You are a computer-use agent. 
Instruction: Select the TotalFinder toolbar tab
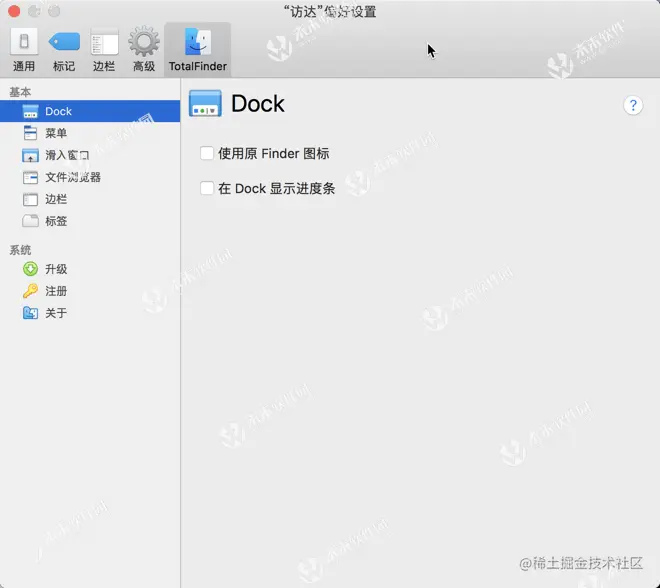pyautogui.click(x=197, y=50)
